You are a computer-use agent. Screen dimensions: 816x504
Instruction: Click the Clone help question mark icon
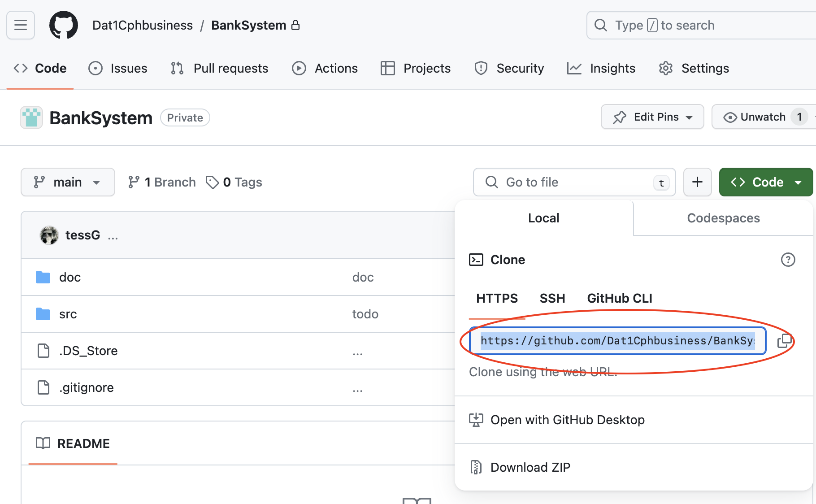coord(788,260)
